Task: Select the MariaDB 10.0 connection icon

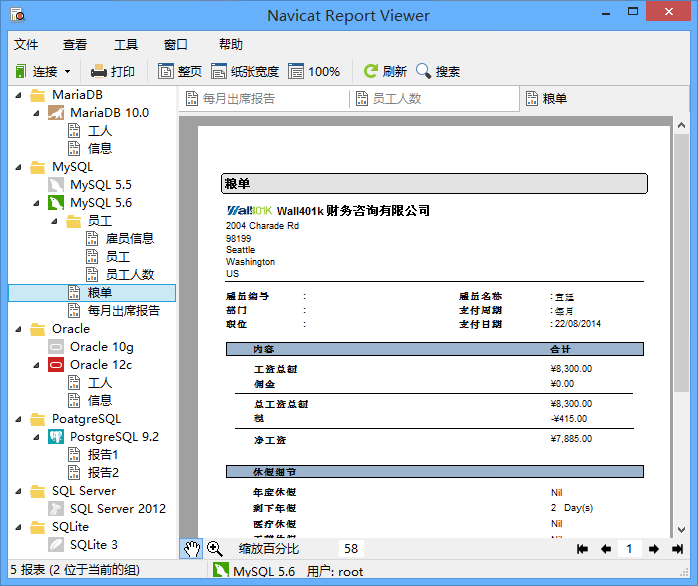Action: pos(56,113)
